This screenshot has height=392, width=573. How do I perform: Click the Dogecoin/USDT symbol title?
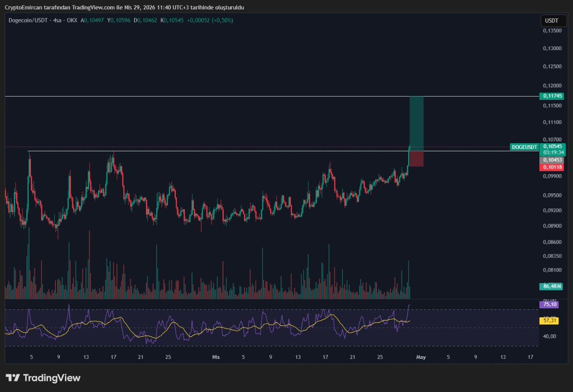(28, 21)
